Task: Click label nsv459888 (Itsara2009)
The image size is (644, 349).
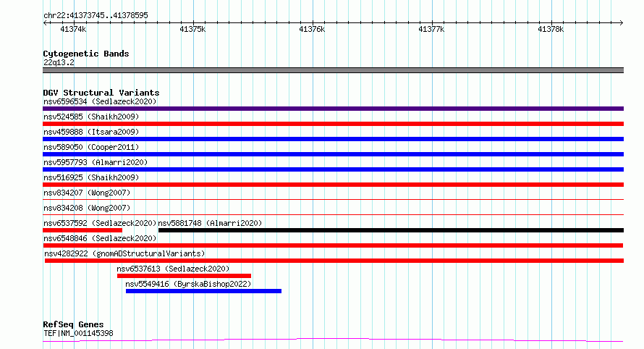Action: point(91,132)
